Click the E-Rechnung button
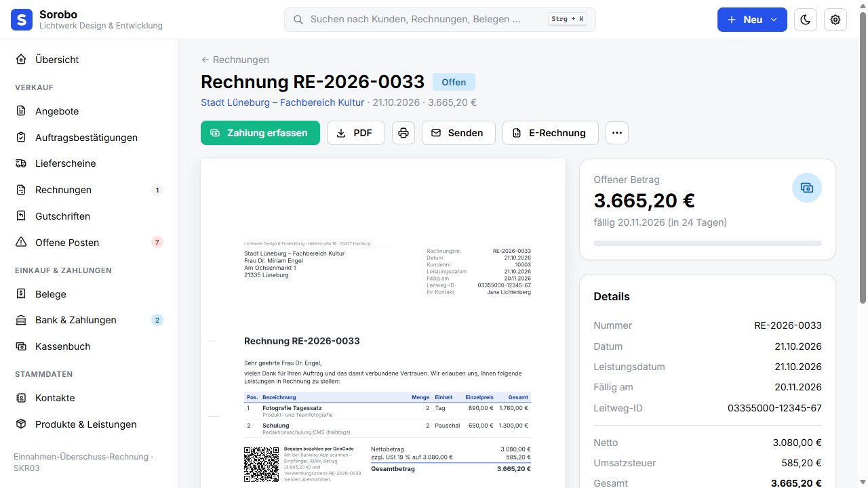Image resolution: width=868 pixels, height=488 pixels. (550, 133)
